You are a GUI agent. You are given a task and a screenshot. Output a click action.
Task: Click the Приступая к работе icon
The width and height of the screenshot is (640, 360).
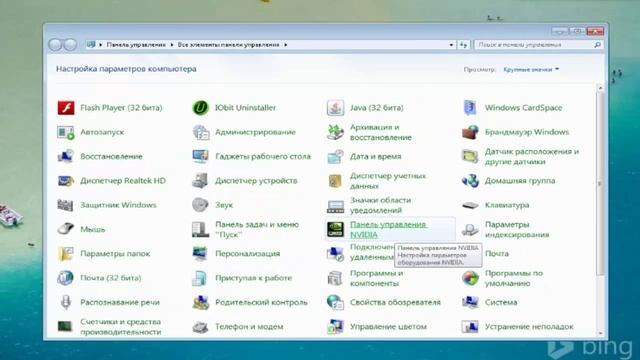point(200,278)
